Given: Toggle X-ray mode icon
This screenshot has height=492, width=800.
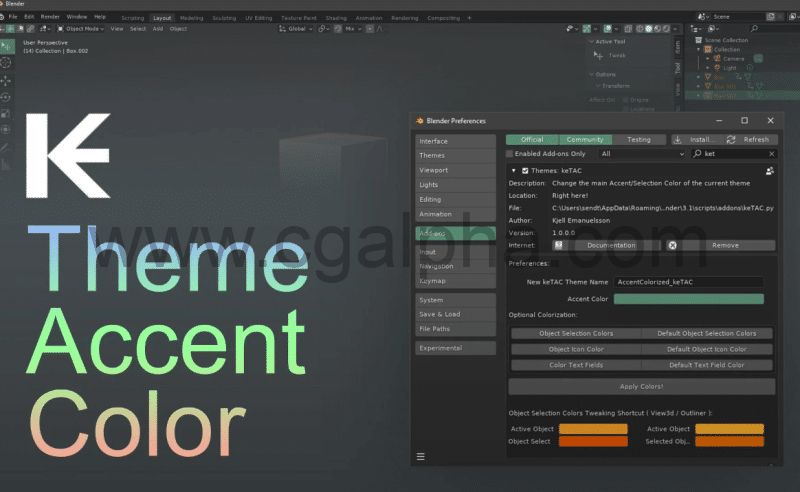Looking at the screenshot, I should coord(628,29).
